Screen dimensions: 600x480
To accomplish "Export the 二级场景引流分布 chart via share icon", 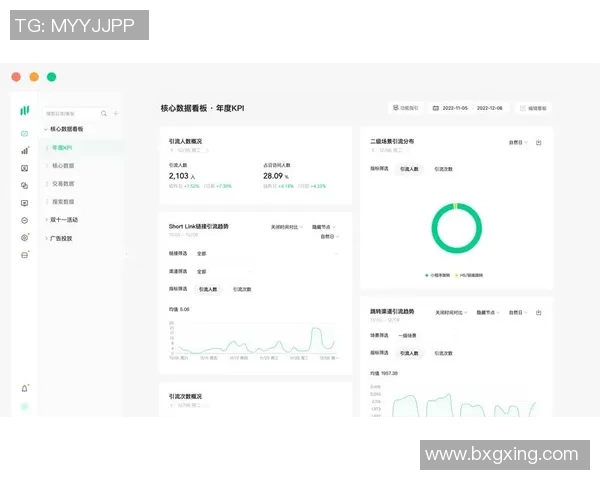I will (539, 143).
